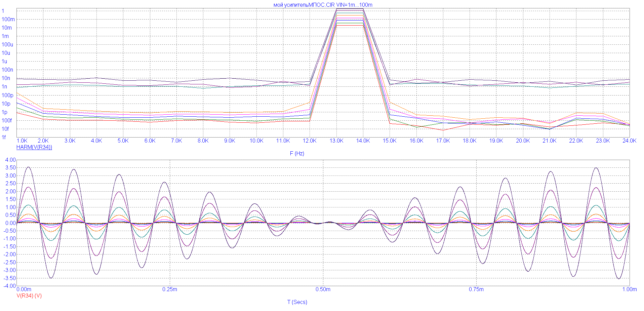
Task: Click the 14.0K frequency tick label
Action: pos(363,141)
